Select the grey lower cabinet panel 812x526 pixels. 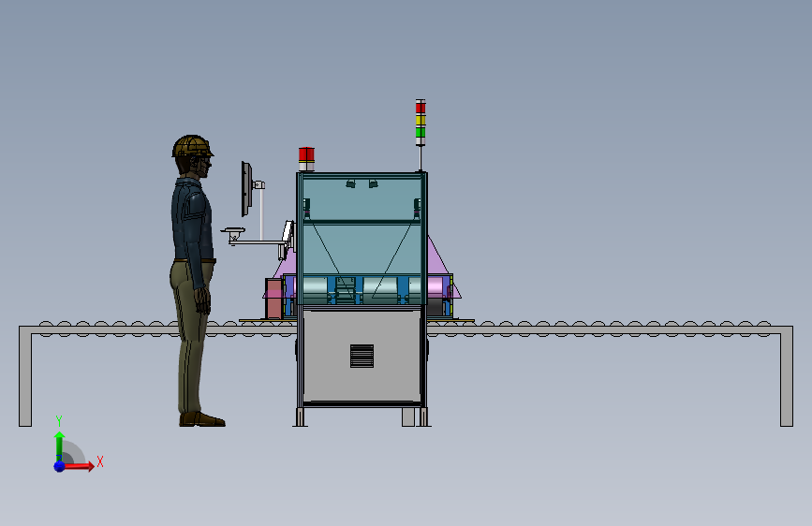[362, 356]
